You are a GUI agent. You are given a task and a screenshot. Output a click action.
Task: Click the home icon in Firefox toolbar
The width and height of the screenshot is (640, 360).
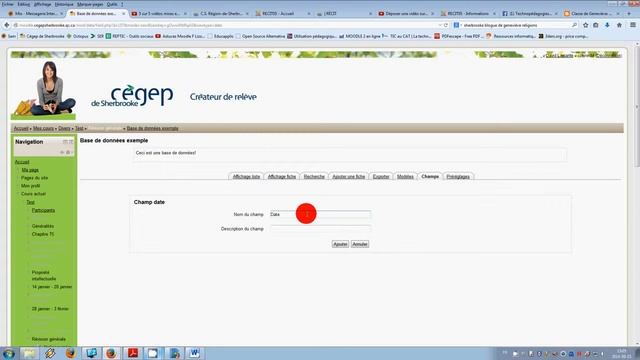pos(619,25)
